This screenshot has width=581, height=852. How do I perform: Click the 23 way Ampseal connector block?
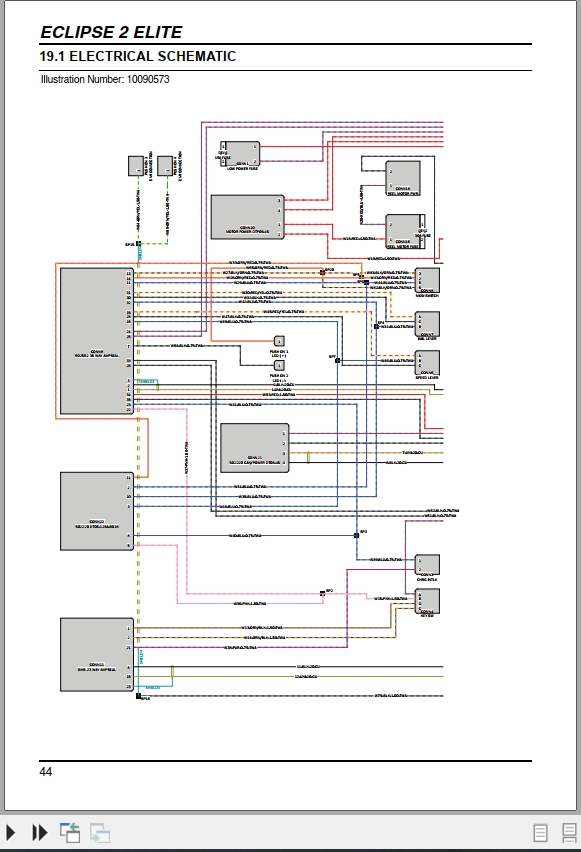[x=97, y=655]
